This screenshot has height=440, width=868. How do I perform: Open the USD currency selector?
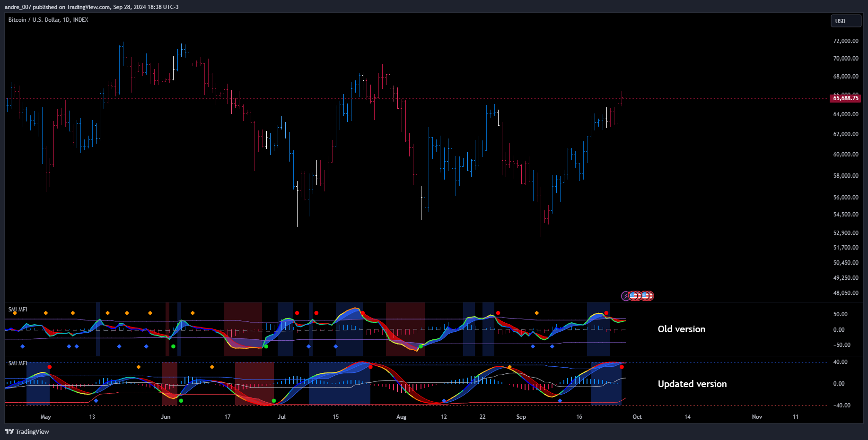pos(846,21)
